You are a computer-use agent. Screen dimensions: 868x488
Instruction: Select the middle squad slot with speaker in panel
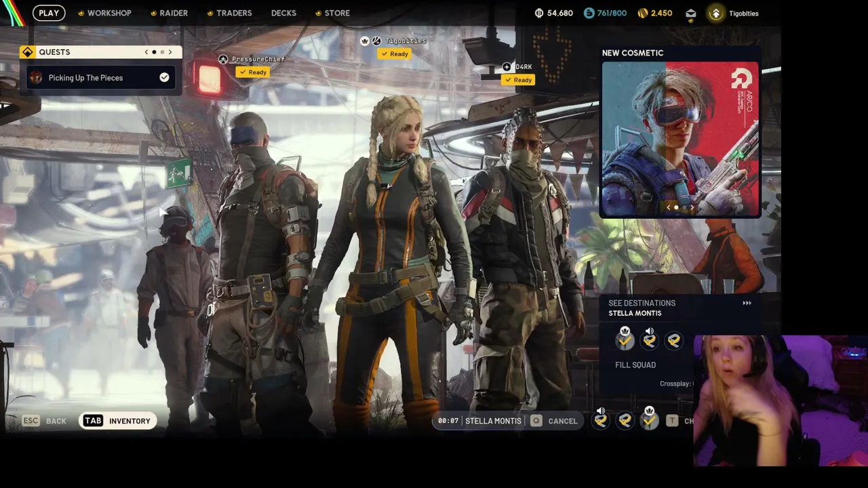[649, 339]
